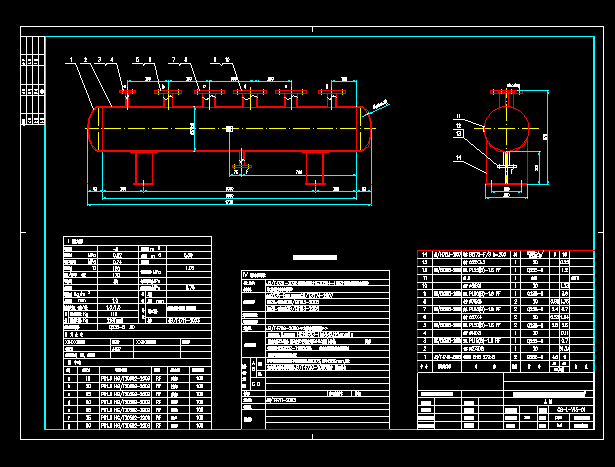Click the square marker at the vessel center
The image size is (615, 467).
click(x=230, y=128)
